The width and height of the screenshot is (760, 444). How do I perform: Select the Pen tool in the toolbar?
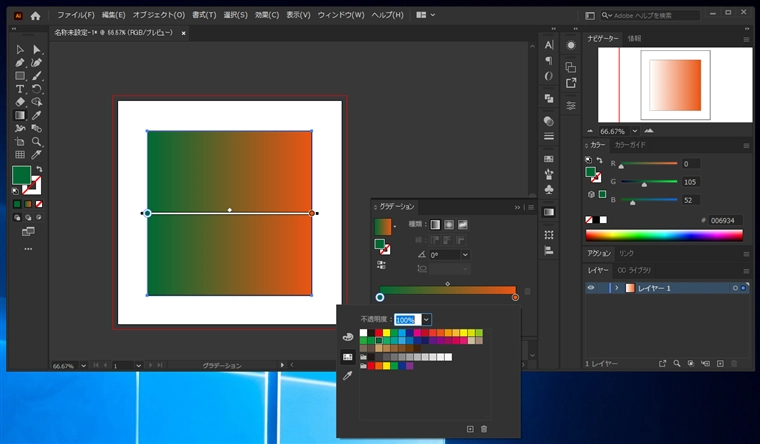click(x=20, y=62)
